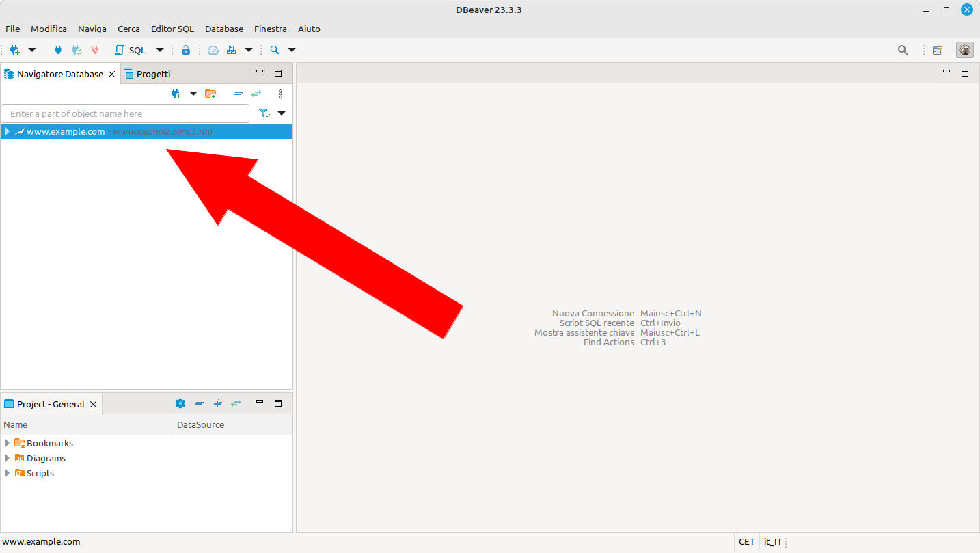Viewport: 980px width, 553px height.
Task: Click the DBeaver perspective beaver icon
Action: point(965,50)
